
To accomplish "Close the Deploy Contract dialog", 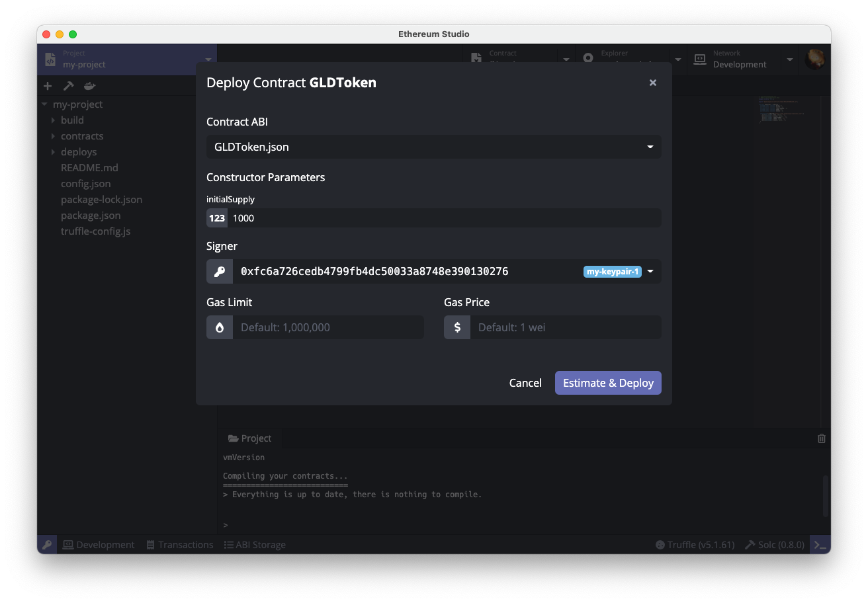I will 653,83.
